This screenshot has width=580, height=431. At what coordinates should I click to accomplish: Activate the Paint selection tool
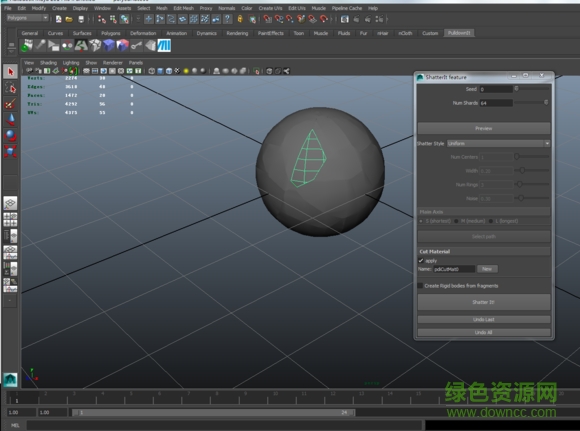[10, 104]
